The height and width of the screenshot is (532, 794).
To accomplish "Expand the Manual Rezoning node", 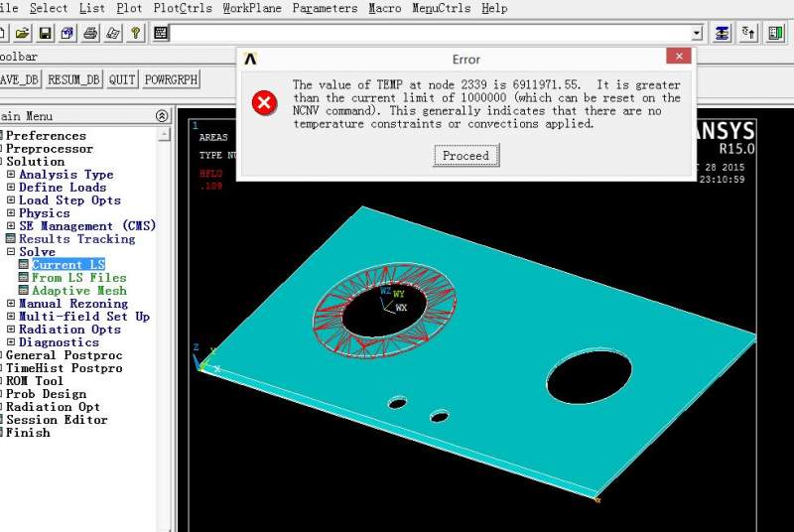I will click(x=11, y=303).
